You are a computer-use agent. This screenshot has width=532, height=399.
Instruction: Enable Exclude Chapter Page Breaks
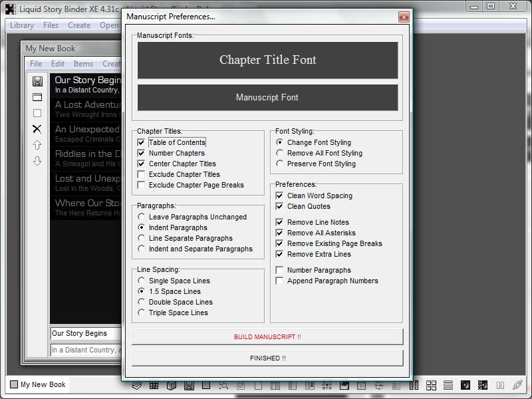coord(141,185)
